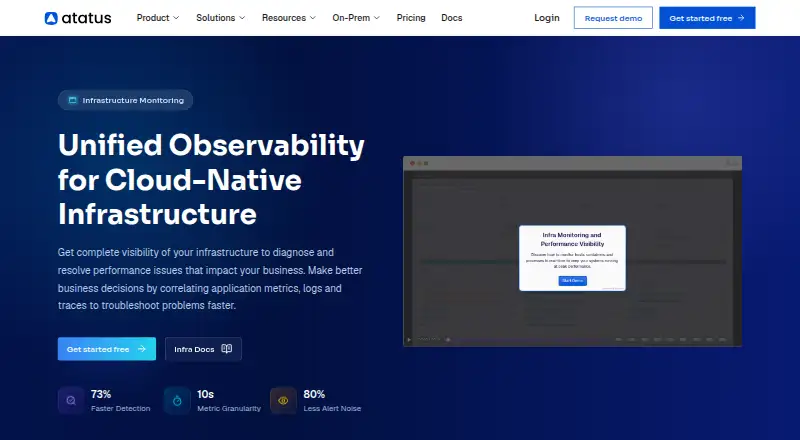The image size is (800, 440).
Task: Click hero Get started free button
Action: (107, 349)
